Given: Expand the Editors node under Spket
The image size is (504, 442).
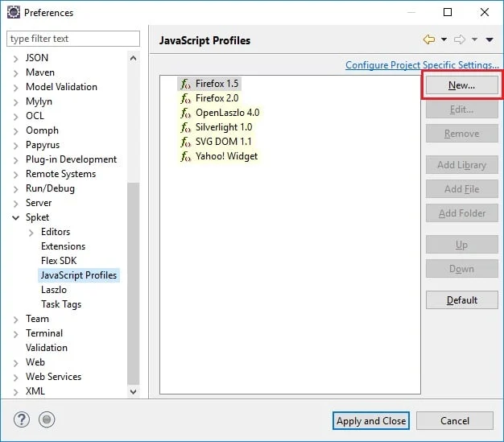Looking at the screenshot, I should point(31,233).
